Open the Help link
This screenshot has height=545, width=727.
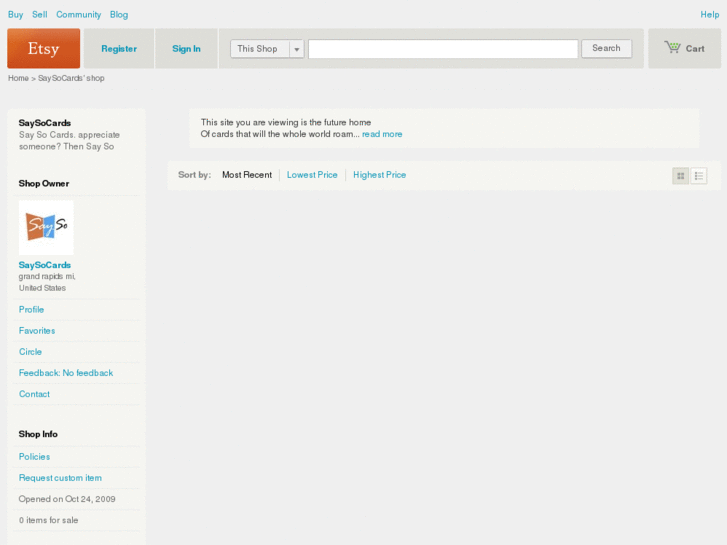[709, 14]
